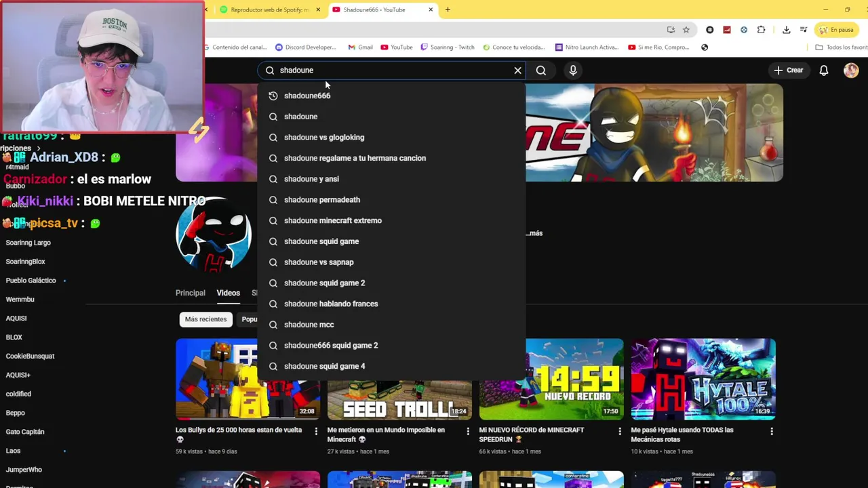The width and height of the screenshot is (868, 488).
Task: Select suggestion shadoune permadeath
Action: click(x=391, y=200)
